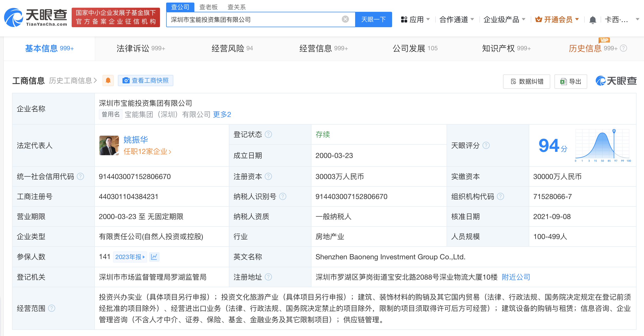This screenshot has height=336, width=644.
Task: Switch to the 法律诉讼 tab
Action: 141,48
